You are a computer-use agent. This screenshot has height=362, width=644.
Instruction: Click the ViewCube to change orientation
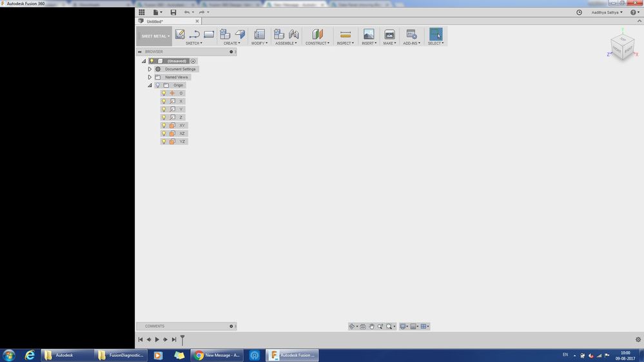point(622,47)
